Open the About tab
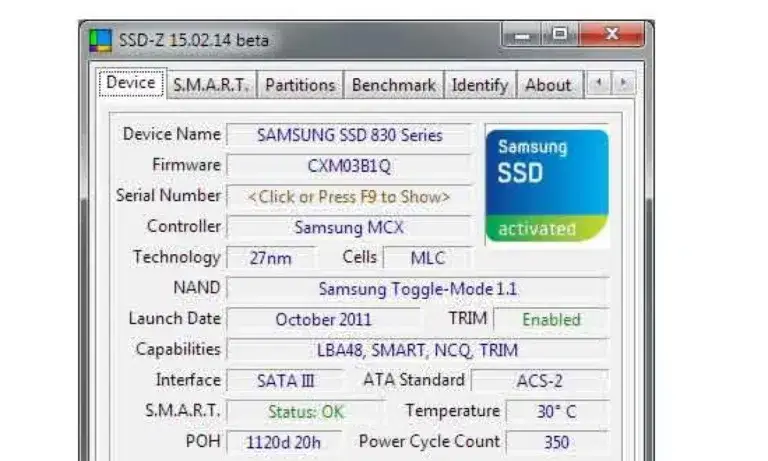This screenshot has width=768, height=461. [548, 85]
